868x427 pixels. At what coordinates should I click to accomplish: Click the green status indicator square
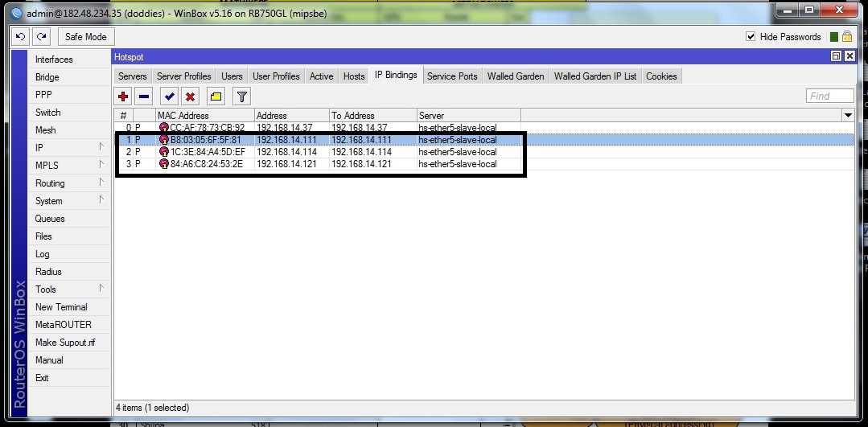click(x=833, y=37)
